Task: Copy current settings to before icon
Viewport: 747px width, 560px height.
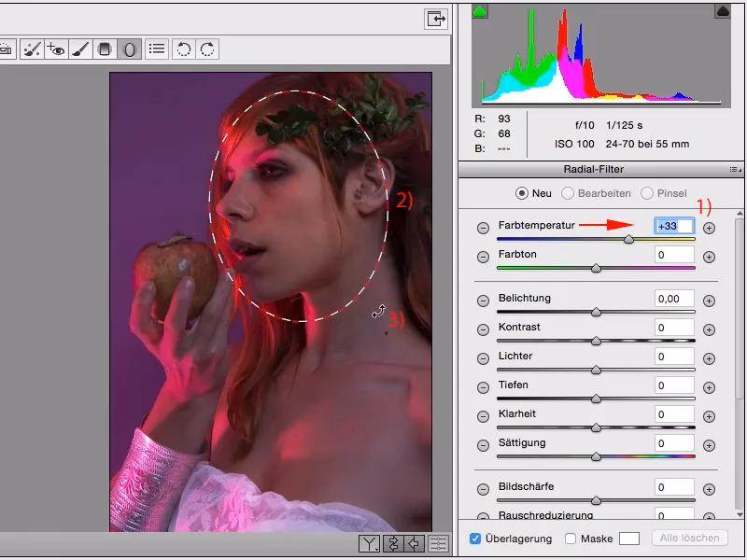Action: pos(415,544)
